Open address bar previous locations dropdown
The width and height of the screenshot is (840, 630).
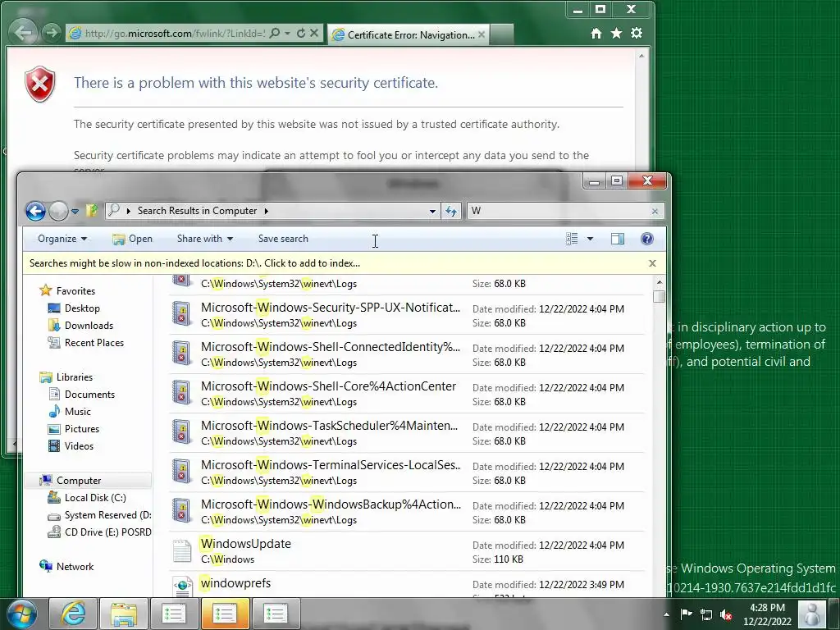point(432,211)
